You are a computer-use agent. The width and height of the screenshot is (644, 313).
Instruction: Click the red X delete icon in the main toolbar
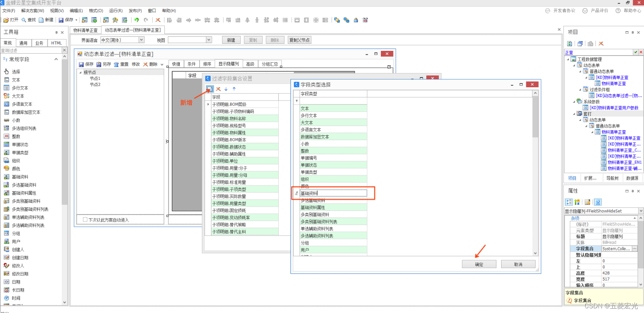pyautogui.click(x=158, y=20)
